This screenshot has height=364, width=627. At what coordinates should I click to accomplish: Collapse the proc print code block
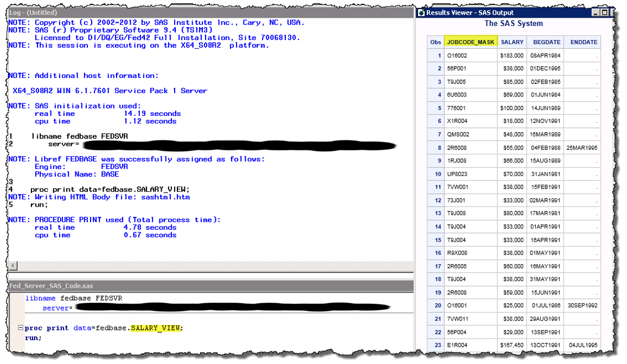[21, 328]
